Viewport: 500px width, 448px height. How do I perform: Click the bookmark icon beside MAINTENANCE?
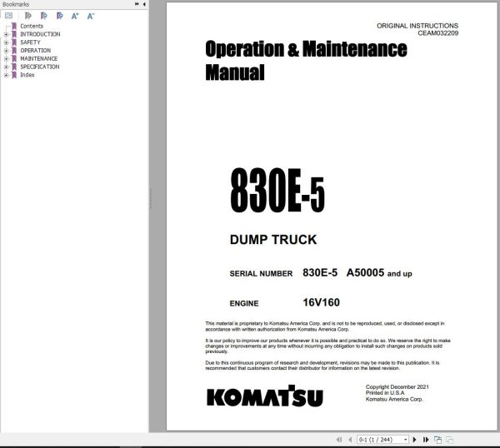(x=14, y=58)
